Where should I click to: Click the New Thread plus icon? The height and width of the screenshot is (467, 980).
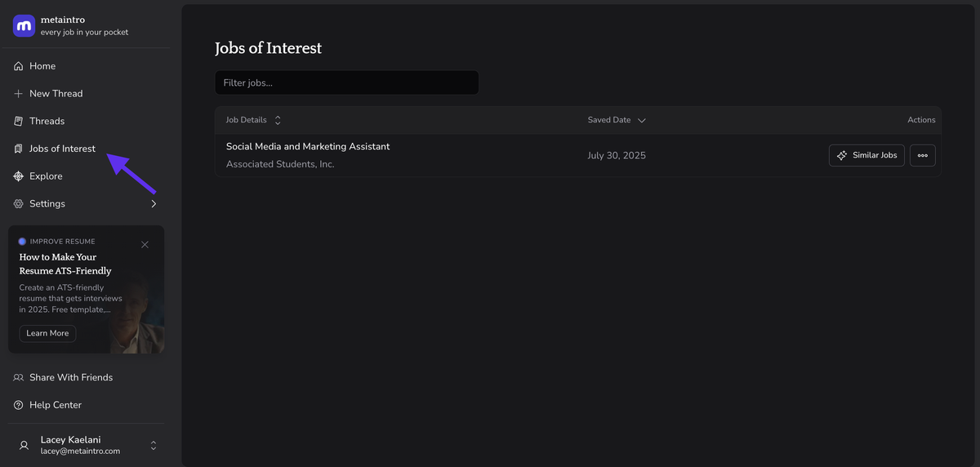point(19,94)
